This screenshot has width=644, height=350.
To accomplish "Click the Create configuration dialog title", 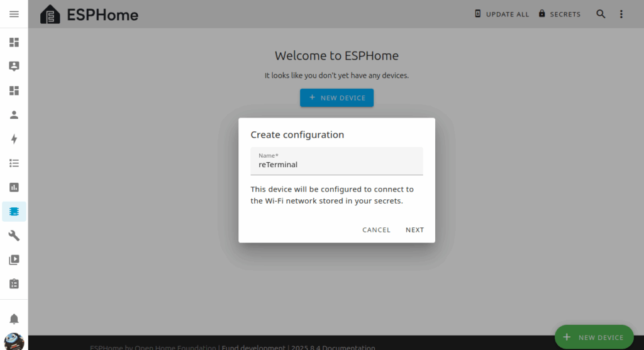I will click(297, 134).
